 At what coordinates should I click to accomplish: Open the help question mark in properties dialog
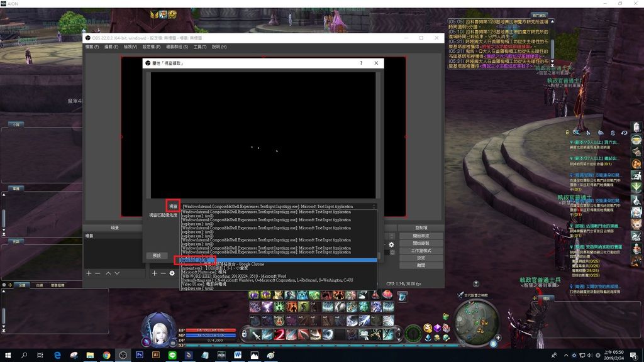361,63
